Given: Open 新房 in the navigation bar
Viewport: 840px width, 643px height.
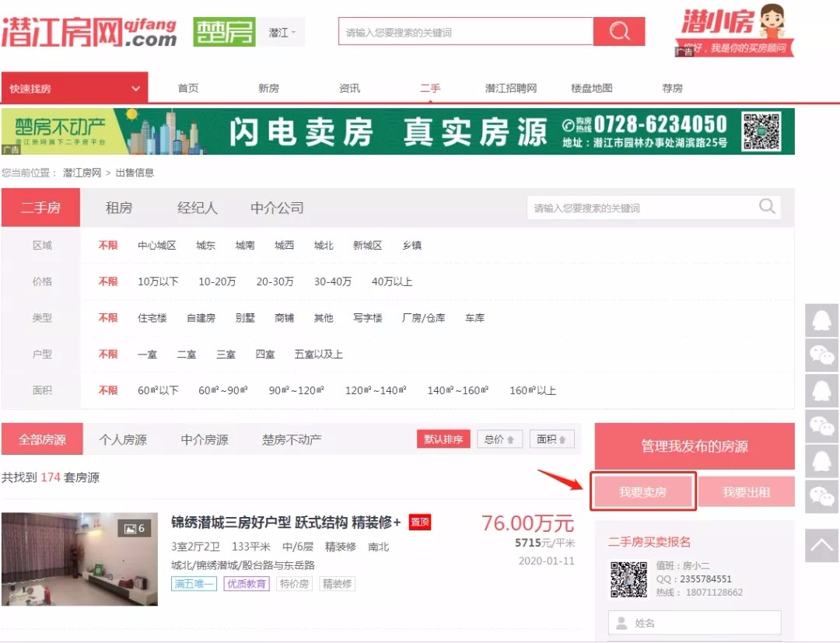Looking at the screenshot, I should click(268, 89).
